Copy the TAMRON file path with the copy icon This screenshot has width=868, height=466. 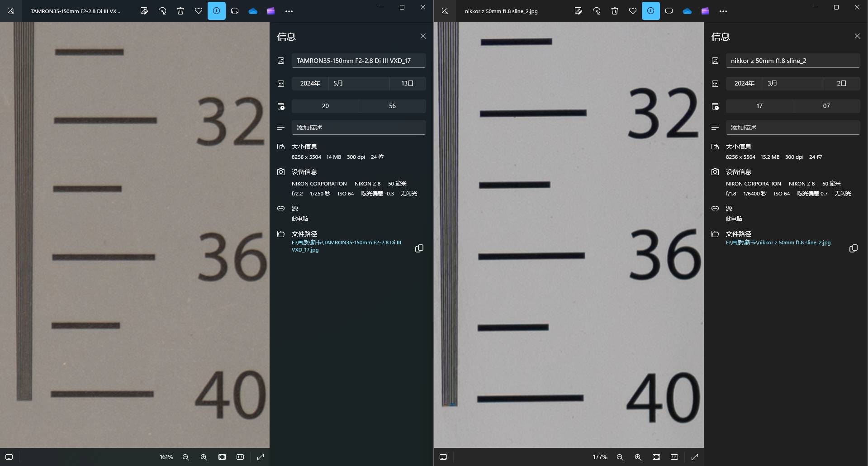pyautogui.click(x=419, y=248)
